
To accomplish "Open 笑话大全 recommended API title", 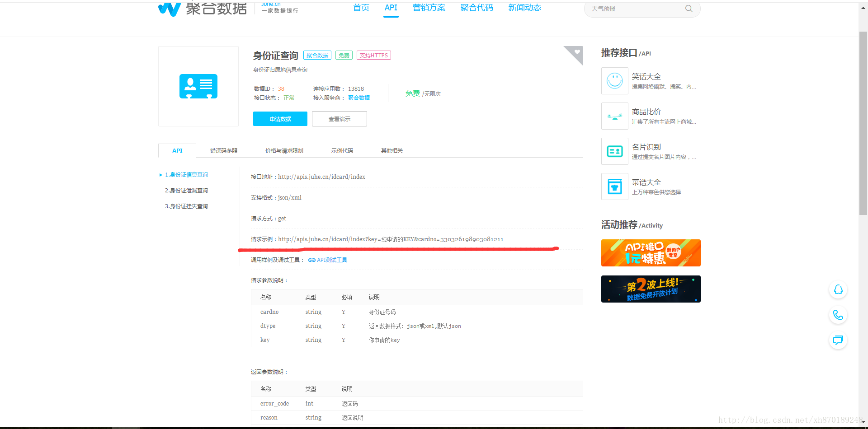I will point(646,76).
